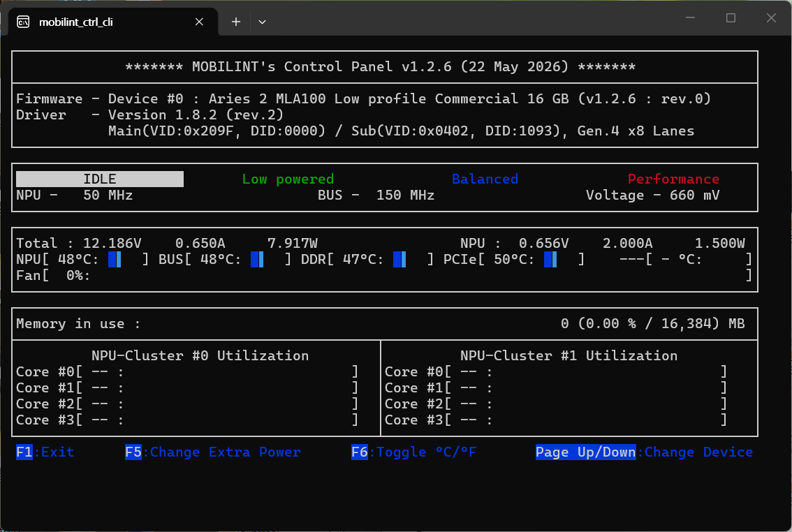
Task: Maximize the terminal window
Action: click(x=731, y=17)
